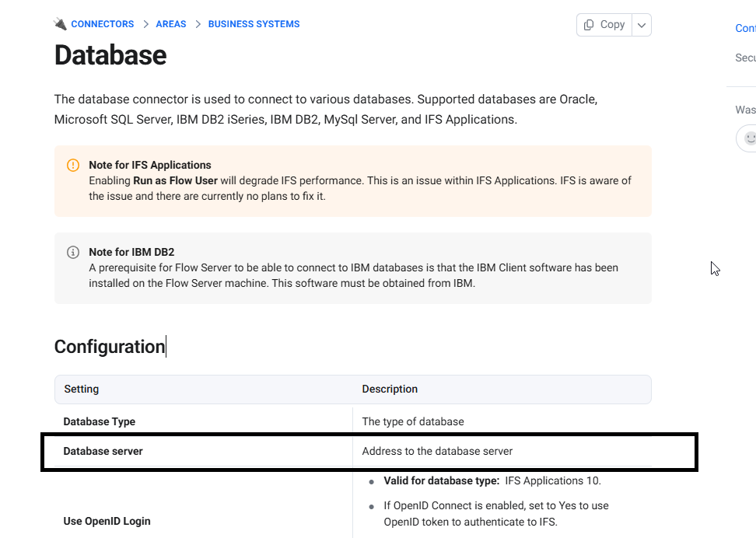Click the chevron separator after Connectors breadcrumb
756x538 pixels.
(x=145, y=24)
